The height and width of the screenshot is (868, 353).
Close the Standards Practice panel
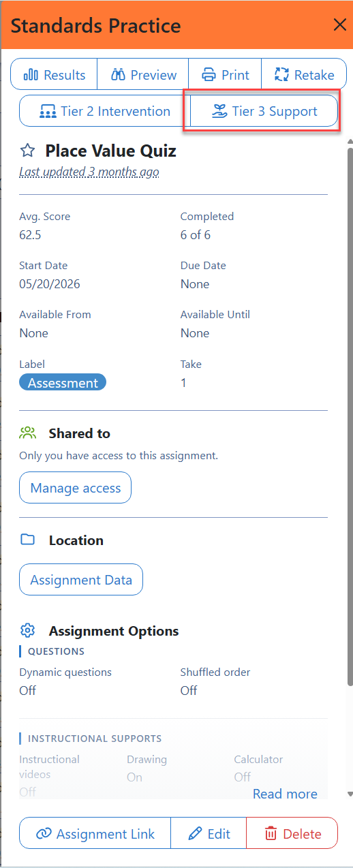[339, 26]
